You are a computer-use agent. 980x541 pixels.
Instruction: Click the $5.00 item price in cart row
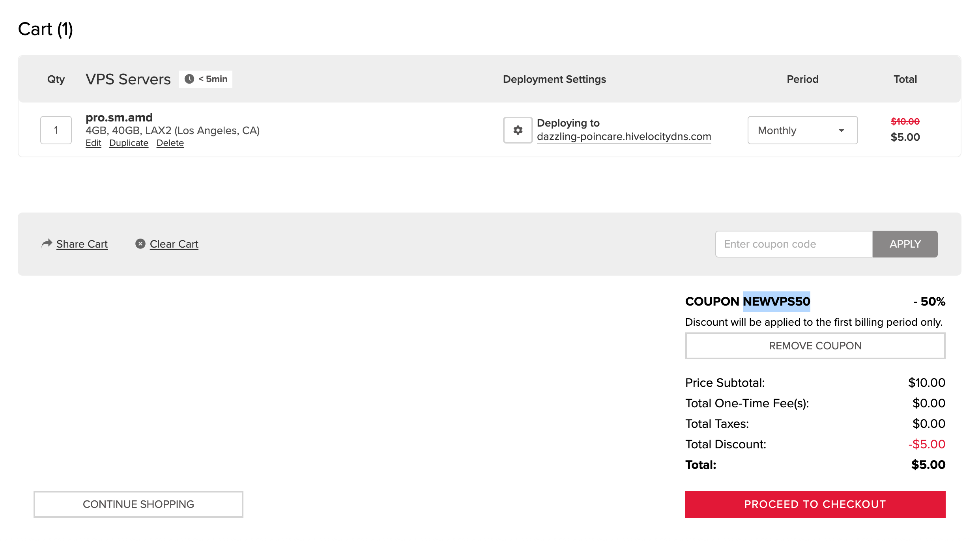(x=905, y=137)
